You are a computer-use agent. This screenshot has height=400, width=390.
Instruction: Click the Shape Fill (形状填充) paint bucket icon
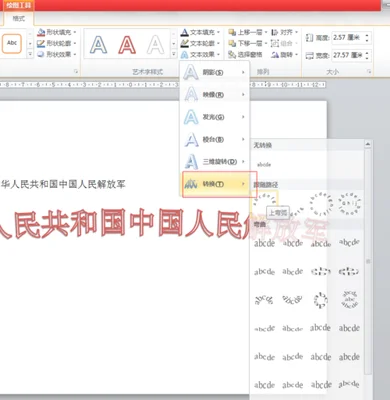41,32
